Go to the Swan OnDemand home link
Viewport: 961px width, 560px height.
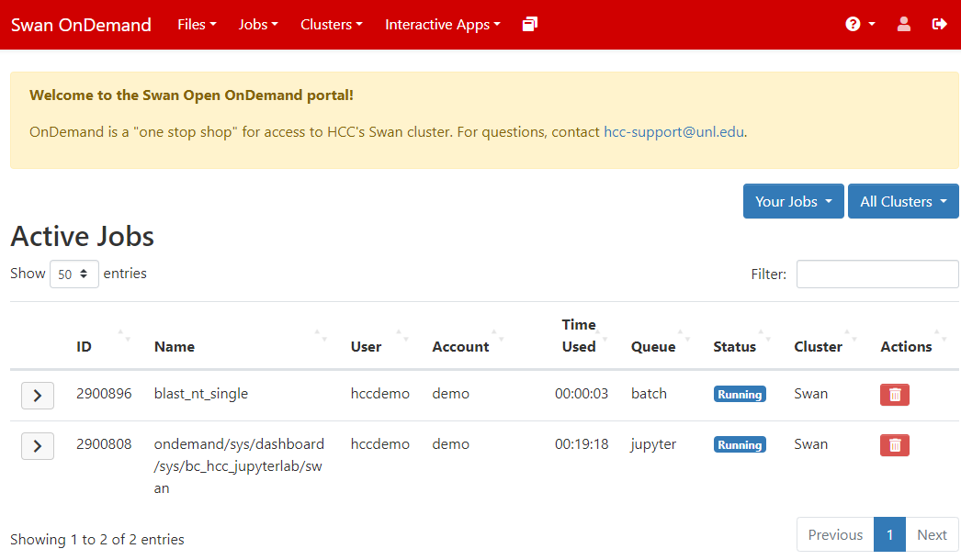pyautogui.click(x=81, y=25)
